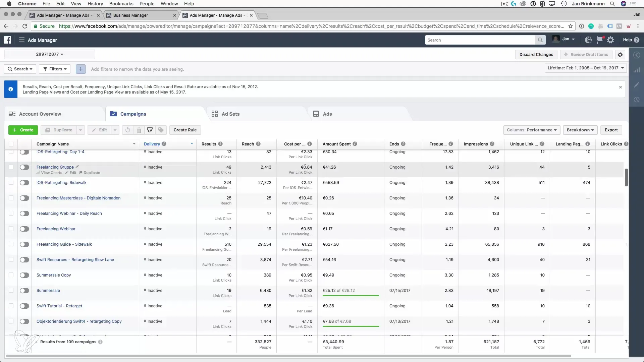This screenshot has width=644, height=362.
Task: Click info icon next to Reach header
Action: tap(258, 144)
